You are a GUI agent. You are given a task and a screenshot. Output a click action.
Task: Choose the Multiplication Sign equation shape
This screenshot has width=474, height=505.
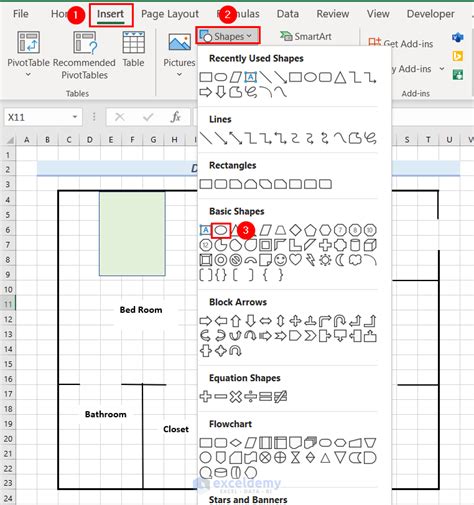[236, 397]
